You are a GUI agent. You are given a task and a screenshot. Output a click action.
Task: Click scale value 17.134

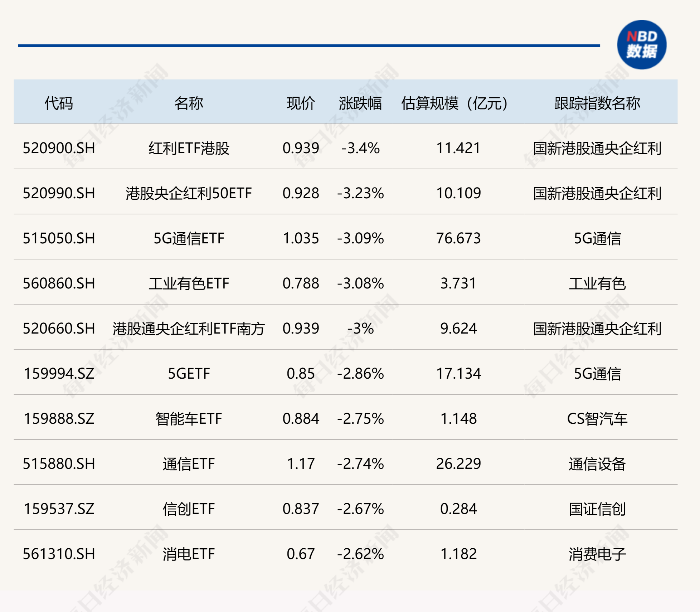click(458, 374)
